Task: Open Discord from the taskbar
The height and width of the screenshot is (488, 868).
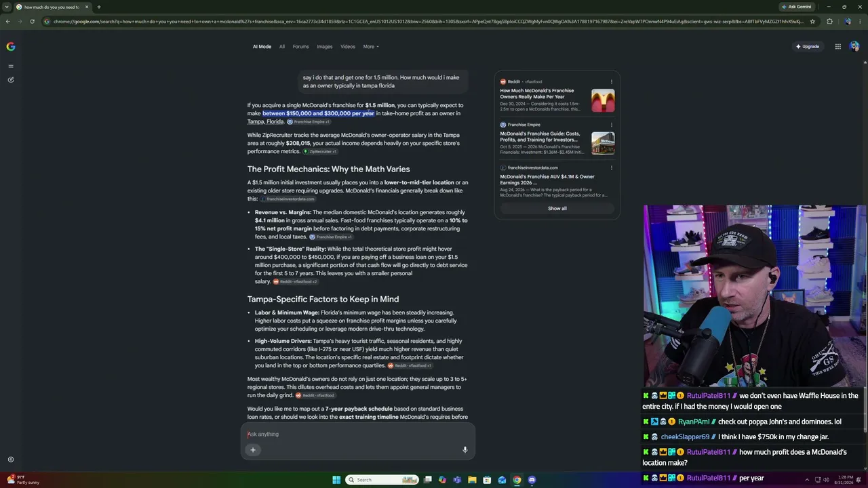Action: (x=532, y=480)
